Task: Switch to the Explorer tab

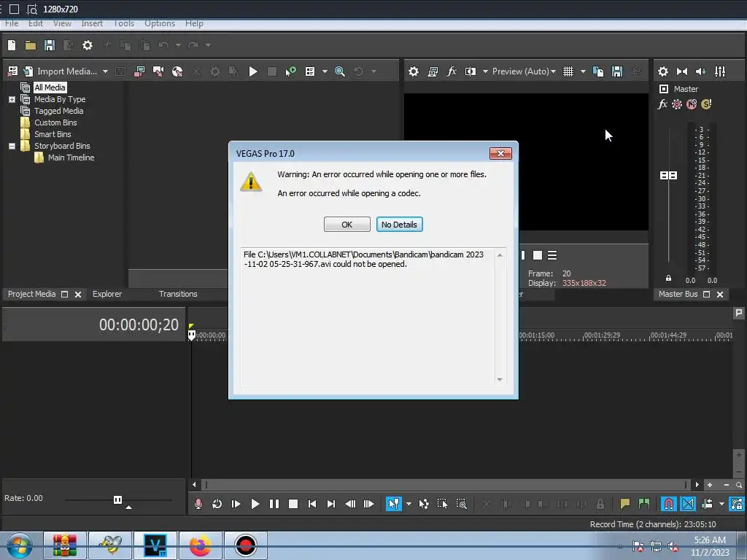Action: (x=107, y=294)
